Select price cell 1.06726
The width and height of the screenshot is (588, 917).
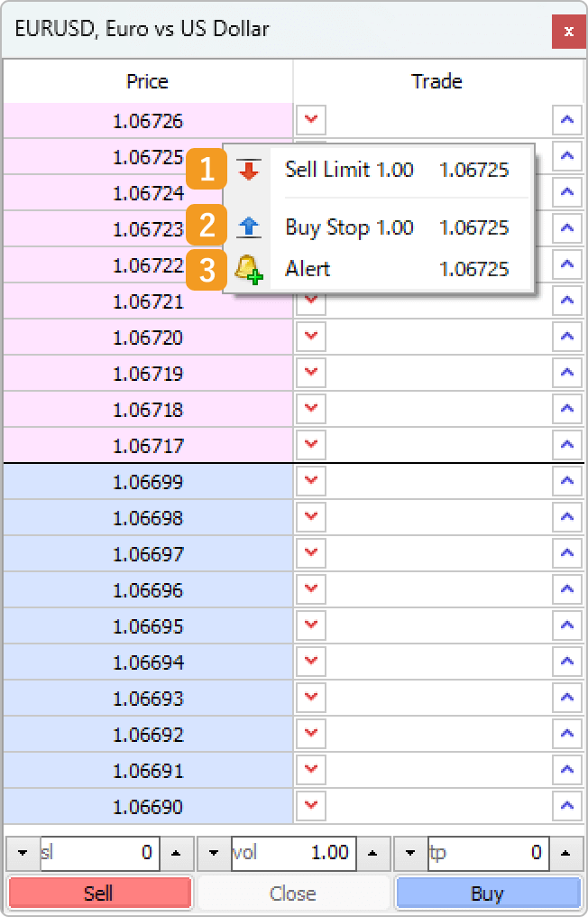coord(148,121)
